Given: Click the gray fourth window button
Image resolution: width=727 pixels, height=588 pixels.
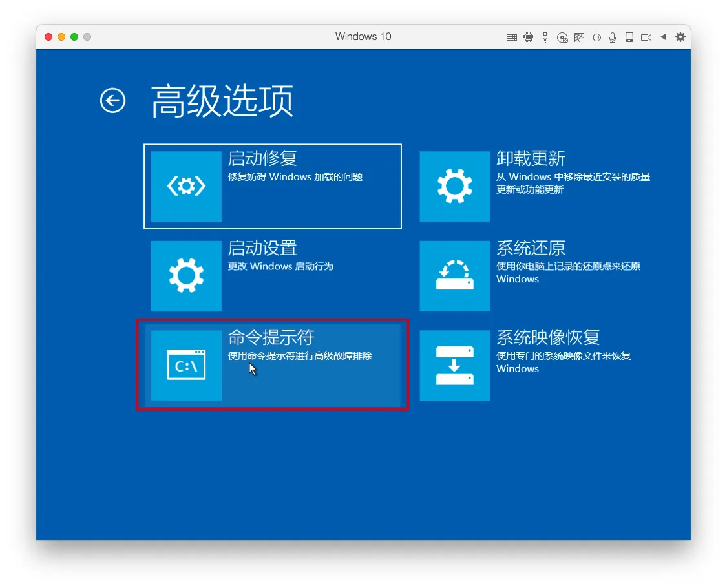Looking at the screenshot, I should coord(87,37).
